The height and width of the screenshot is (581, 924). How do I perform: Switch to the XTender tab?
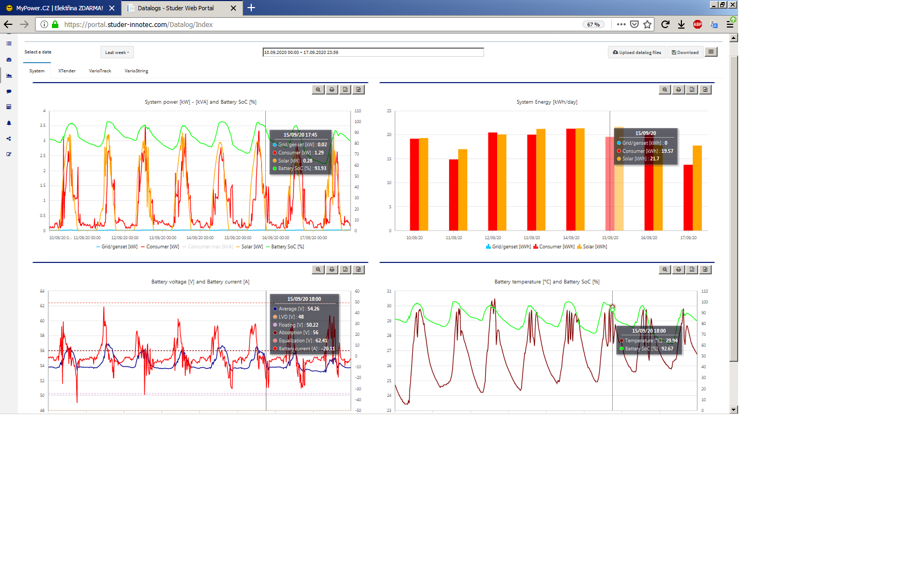point(67,71)
